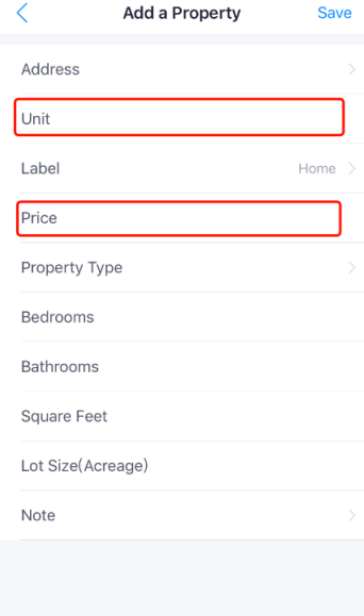Open the Note row chevron
This screenshot has width=364, height=616.
352,515
